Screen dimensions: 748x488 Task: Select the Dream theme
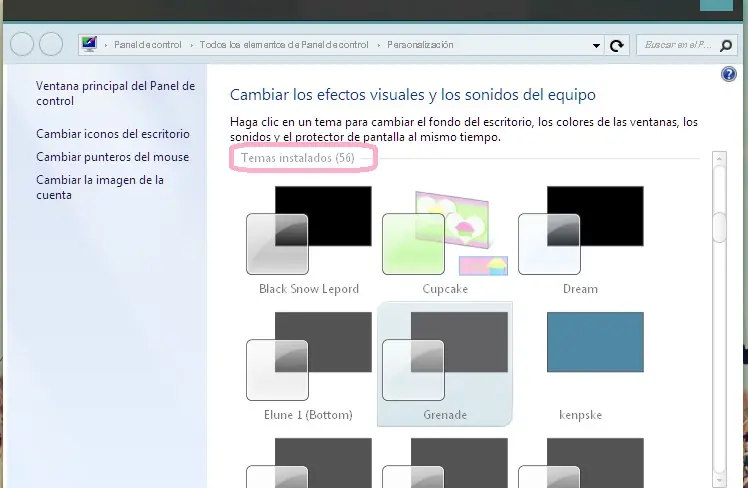tap(581, 240)
